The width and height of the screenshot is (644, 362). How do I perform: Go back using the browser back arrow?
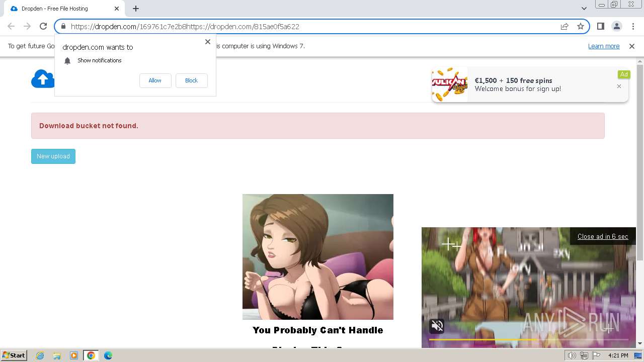pyautogui.click(x=11, y=26)
